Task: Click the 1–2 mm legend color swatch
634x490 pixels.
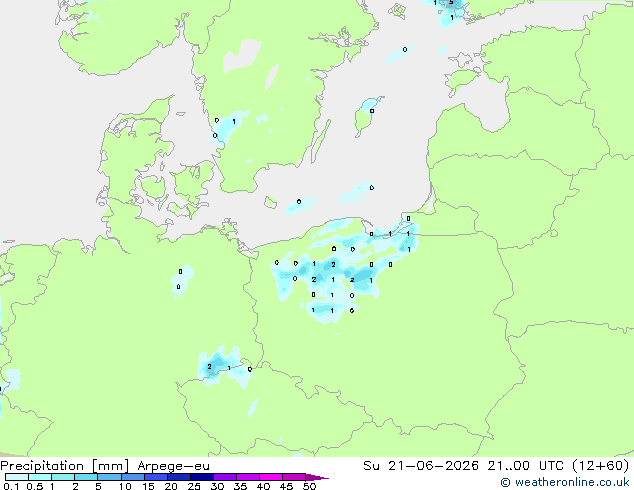Action: coord(63,477)
